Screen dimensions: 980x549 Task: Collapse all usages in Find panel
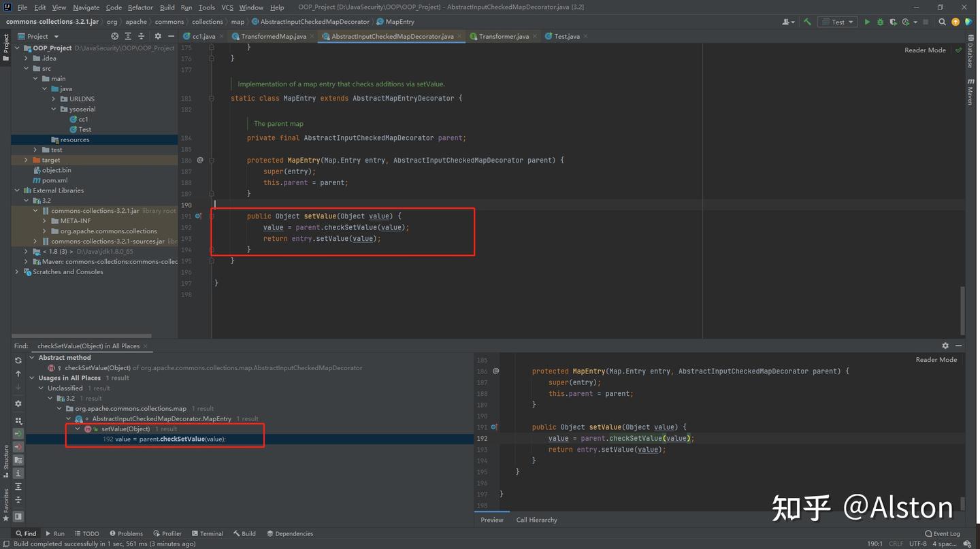[18, 501]
